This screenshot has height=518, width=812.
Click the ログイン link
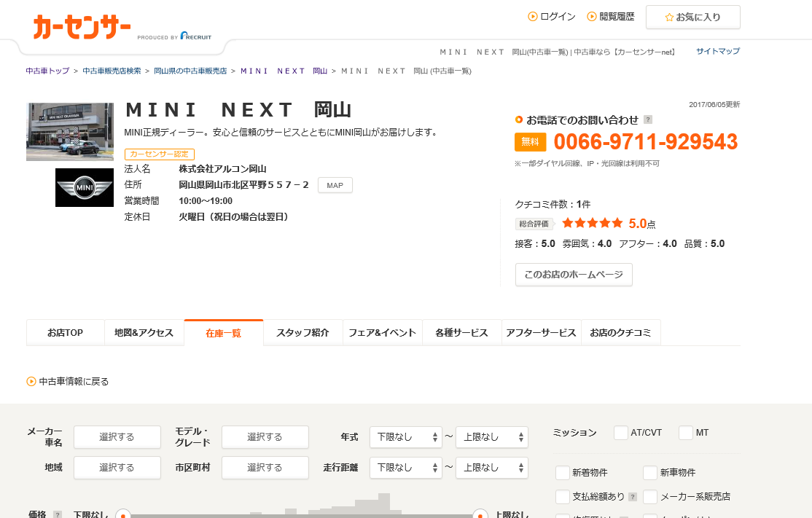[x=558, y=17]
